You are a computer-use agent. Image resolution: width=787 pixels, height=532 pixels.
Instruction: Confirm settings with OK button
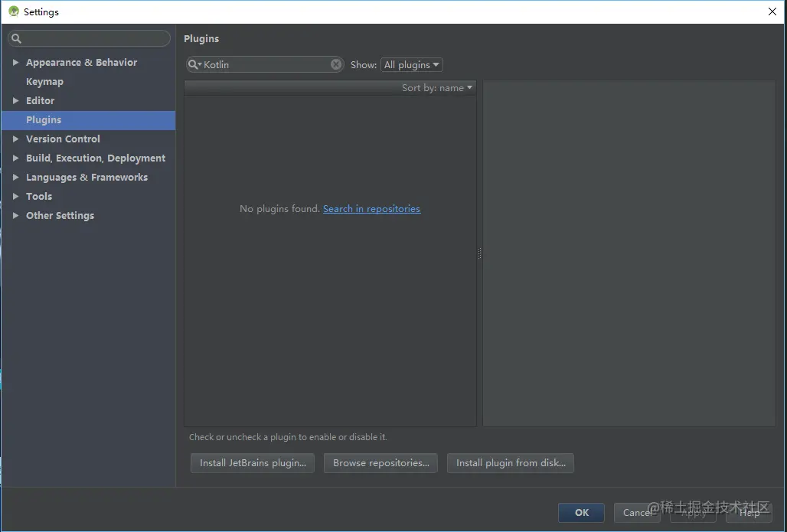click(581, 512)
